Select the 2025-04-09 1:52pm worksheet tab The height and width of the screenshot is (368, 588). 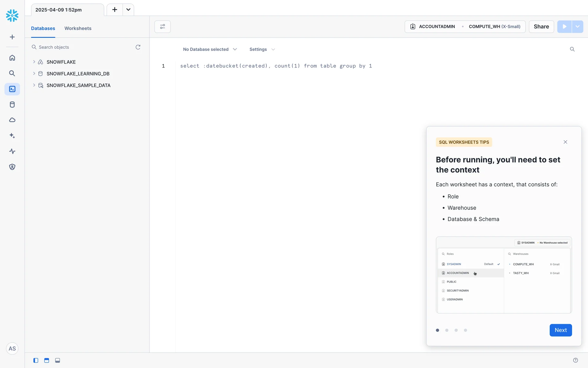pyautogui.click(x=58, y=10)
